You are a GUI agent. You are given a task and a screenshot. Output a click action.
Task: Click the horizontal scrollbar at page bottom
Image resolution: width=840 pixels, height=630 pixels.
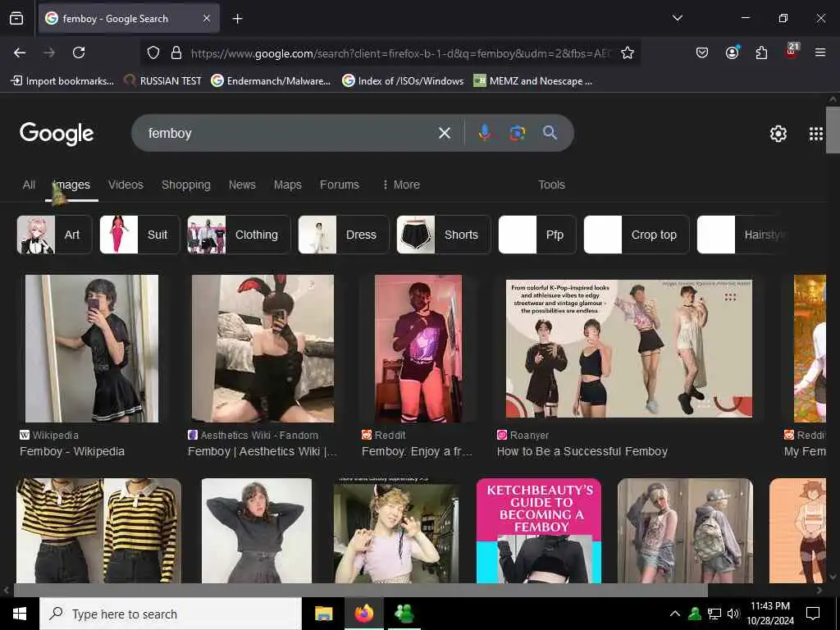click(x=360, y=591)
